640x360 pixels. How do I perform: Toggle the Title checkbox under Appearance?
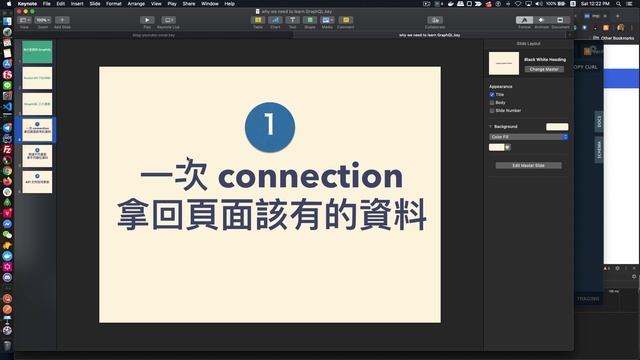tap(492, 95)
